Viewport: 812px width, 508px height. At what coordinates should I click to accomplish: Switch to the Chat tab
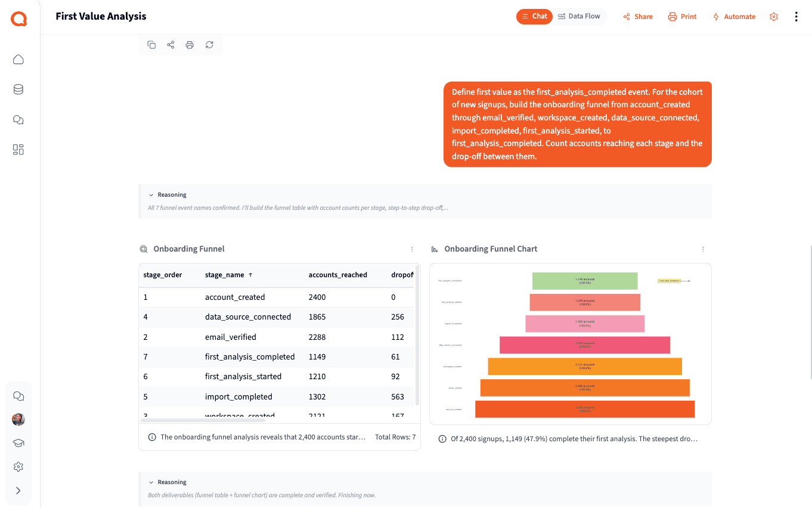click(x=534, y=17)
